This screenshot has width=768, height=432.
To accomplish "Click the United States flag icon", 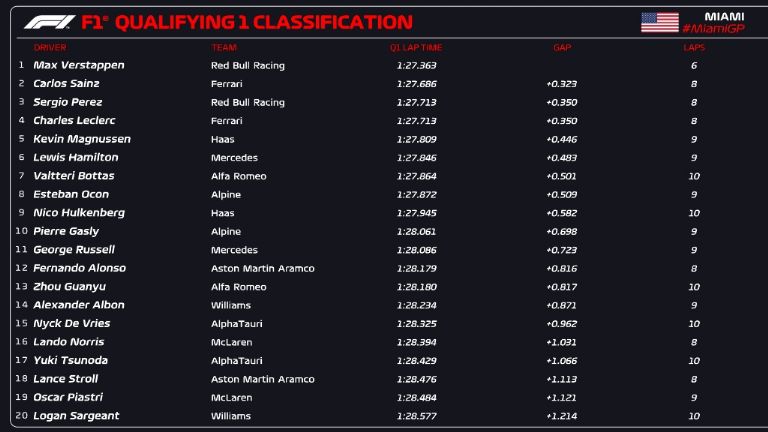I will tap(659, 22).
